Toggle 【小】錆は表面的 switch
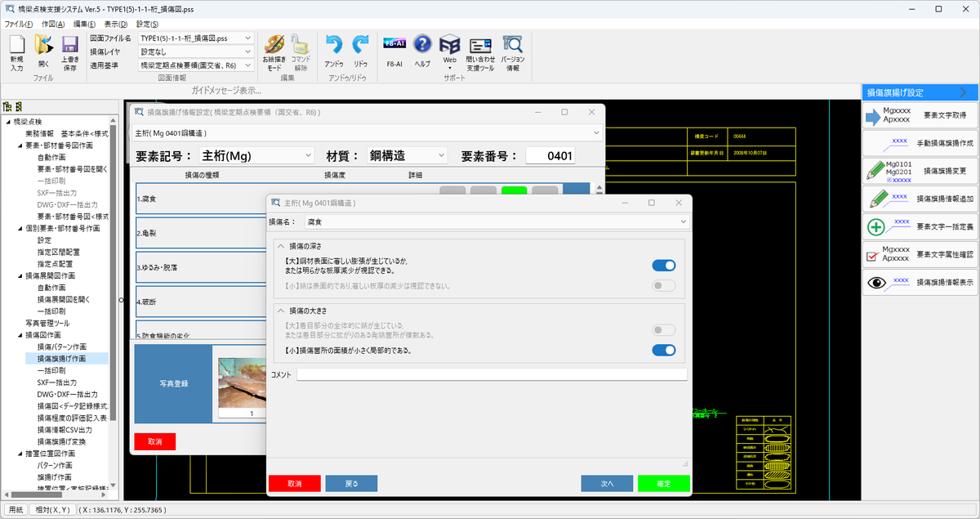This screenshot has width=980, height=519. [x=663, y=285]
